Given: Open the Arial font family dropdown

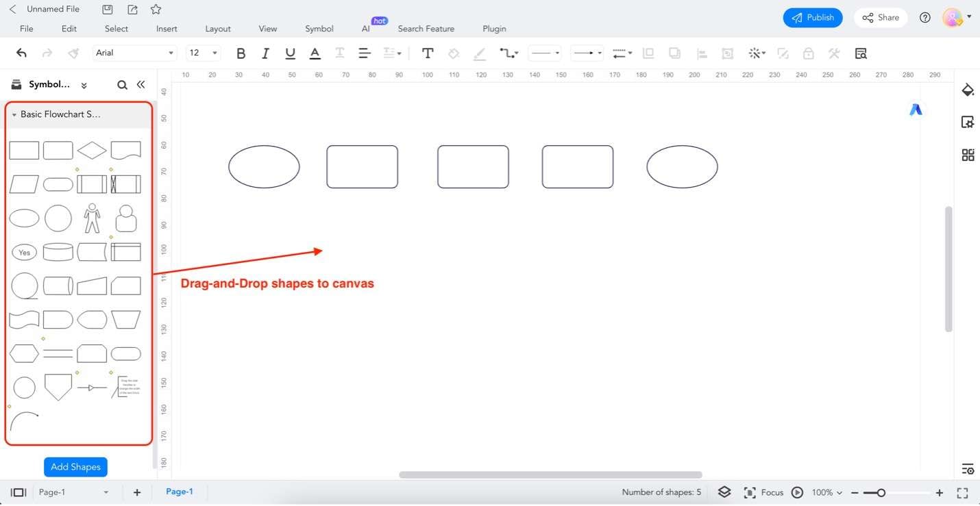Looking at the screenshot, I should click(x=135, y=53).
